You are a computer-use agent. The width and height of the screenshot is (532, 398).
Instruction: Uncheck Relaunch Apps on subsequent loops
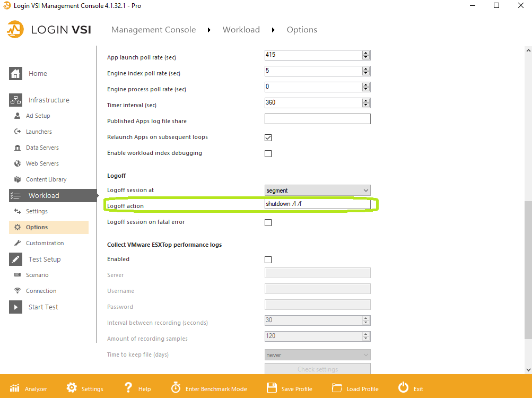point(268,137)
